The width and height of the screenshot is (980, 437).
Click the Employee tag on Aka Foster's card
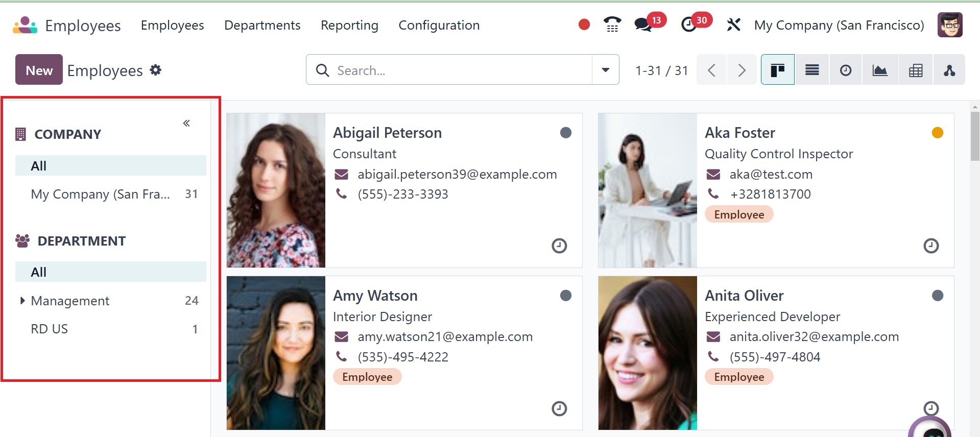tap(739, 214)
